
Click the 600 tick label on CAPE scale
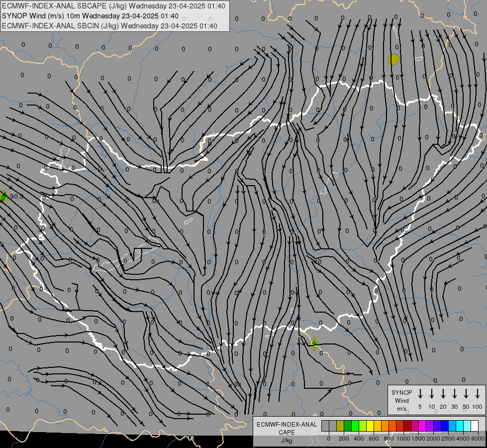pos(374,439)
